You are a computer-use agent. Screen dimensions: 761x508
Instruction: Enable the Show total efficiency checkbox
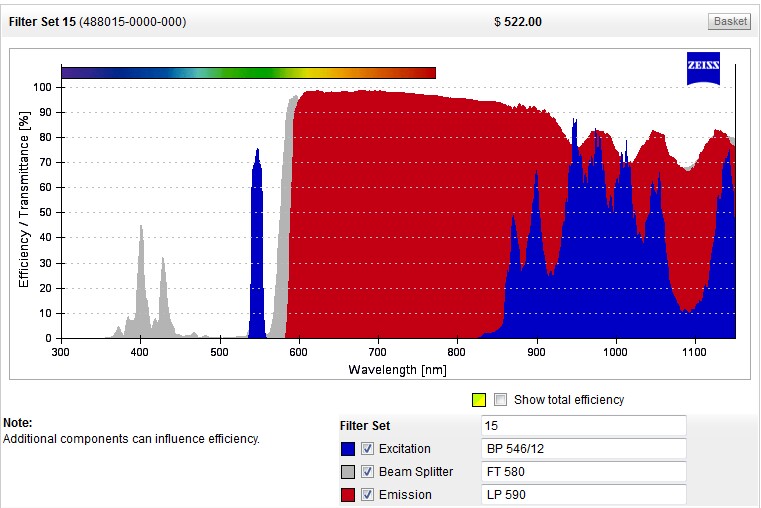[x=502, y=400]
